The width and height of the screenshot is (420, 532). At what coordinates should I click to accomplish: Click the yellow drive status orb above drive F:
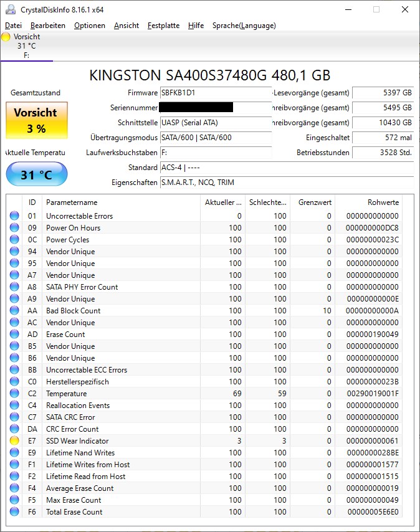pyautogui.click(x=6, y=37)
